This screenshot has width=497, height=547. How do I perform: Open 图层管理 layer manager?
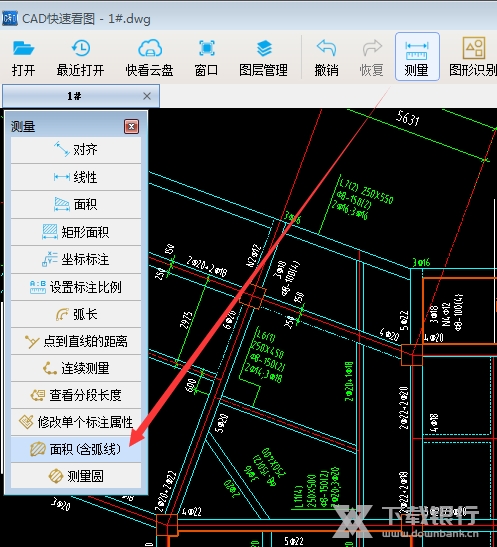264,58
